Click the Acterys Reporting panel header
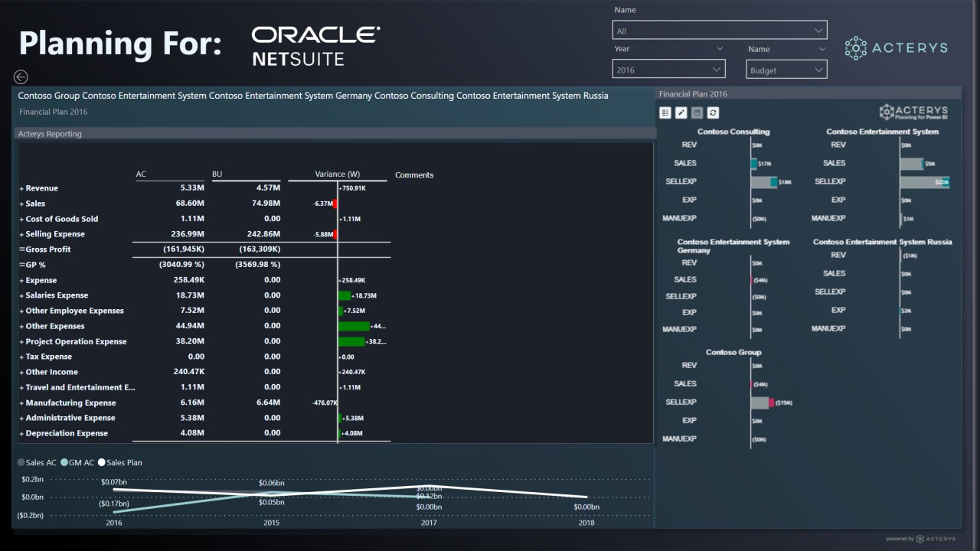Image resolution: width=980 pixels, height=551 pixels. [x=335, y=133]
